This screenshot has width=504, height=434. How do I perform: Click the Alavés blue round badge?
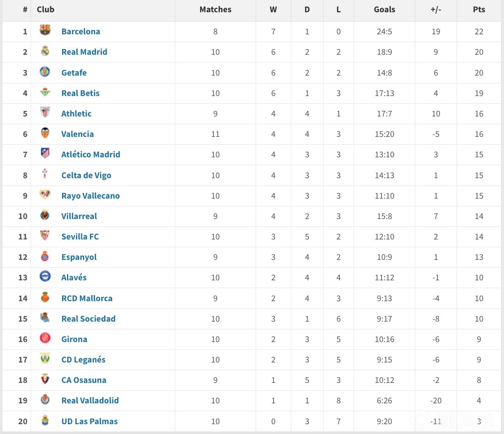click(x=45, y=276)
